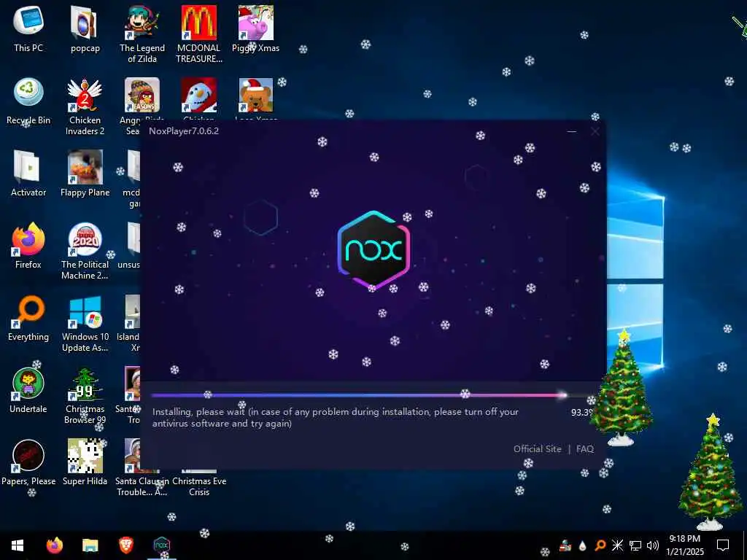This screenshot has width=747, height=560.
Task: Select the Activator desktop icon
Action: pos(28,173)
